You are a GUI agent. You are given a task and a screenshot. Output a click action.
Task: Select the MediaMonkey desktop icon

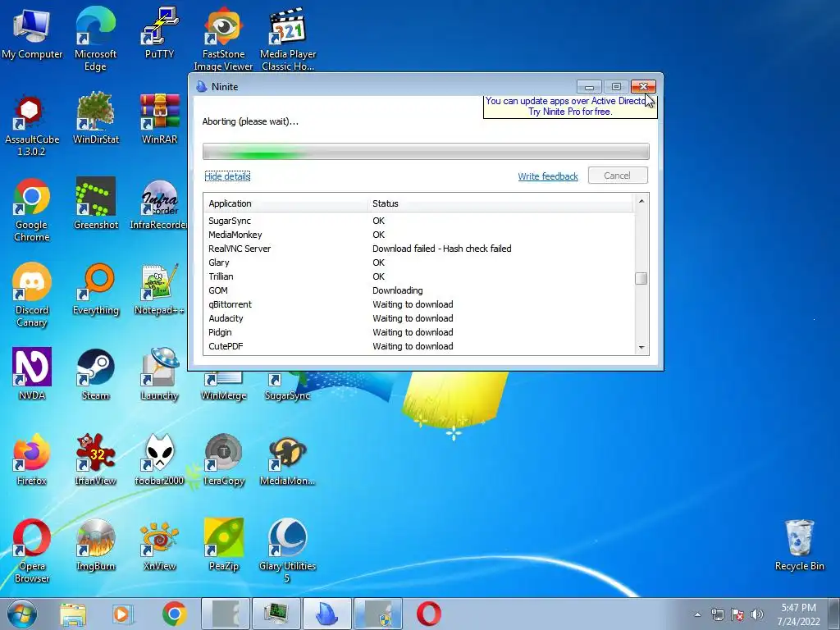coord(288,459)
